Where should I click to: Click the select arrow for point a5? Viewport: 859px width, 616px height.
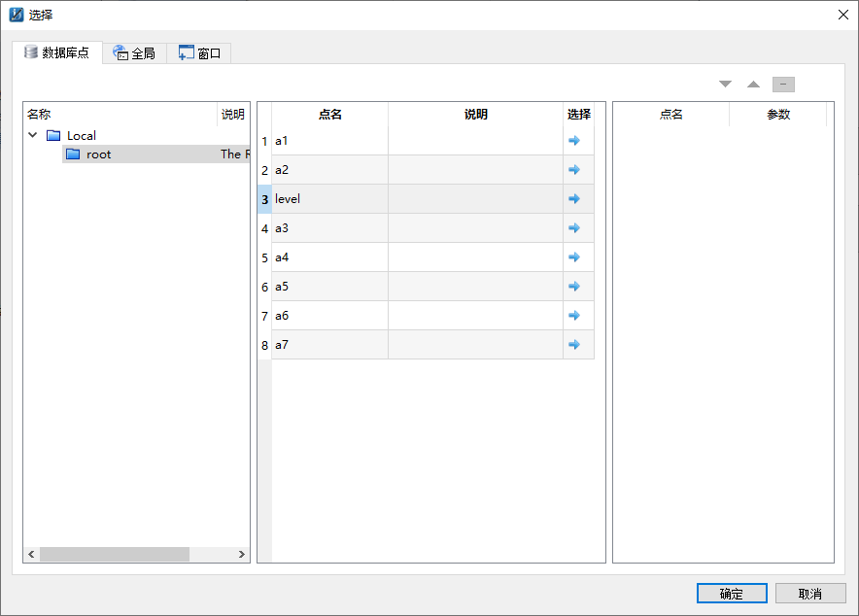[x=574, y=287]
